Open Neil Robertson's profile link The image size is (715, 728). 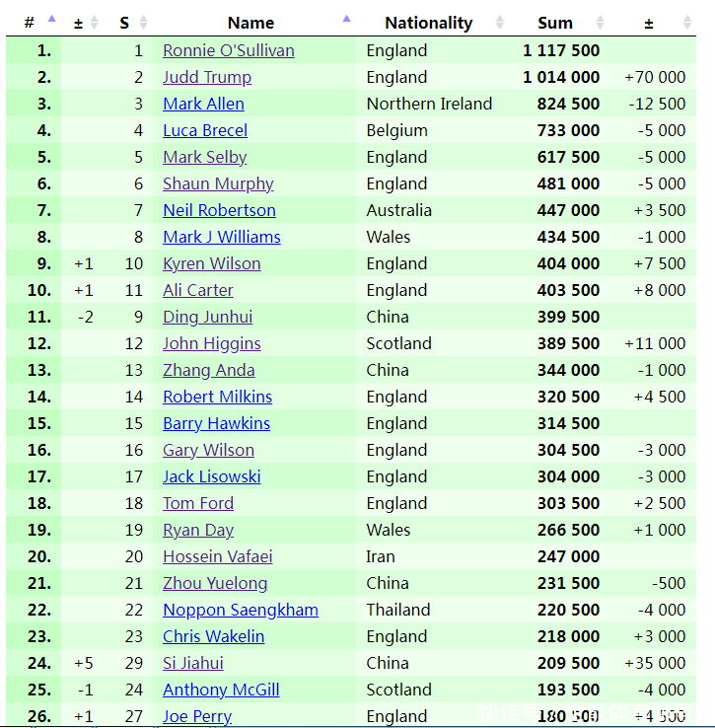[x=219, y=210]
